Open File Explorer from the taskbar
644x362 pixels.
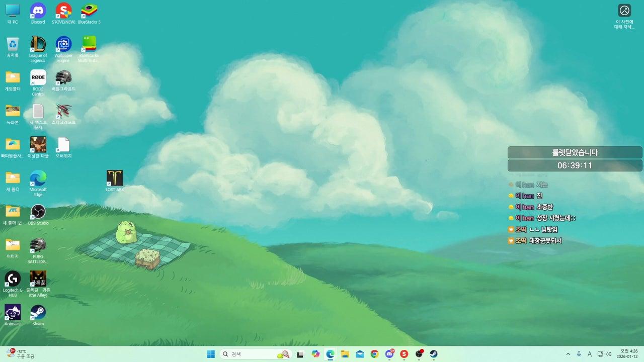pos(345,354)
